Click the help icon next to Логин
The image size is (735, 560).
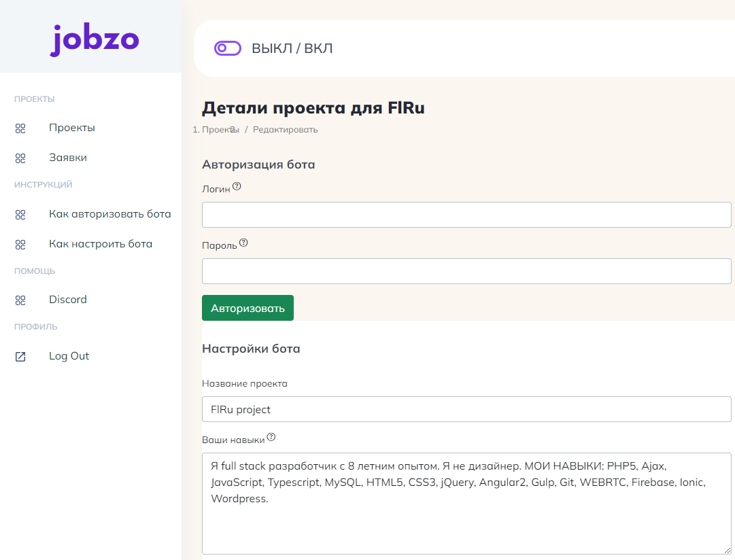(x=237, y=186)
